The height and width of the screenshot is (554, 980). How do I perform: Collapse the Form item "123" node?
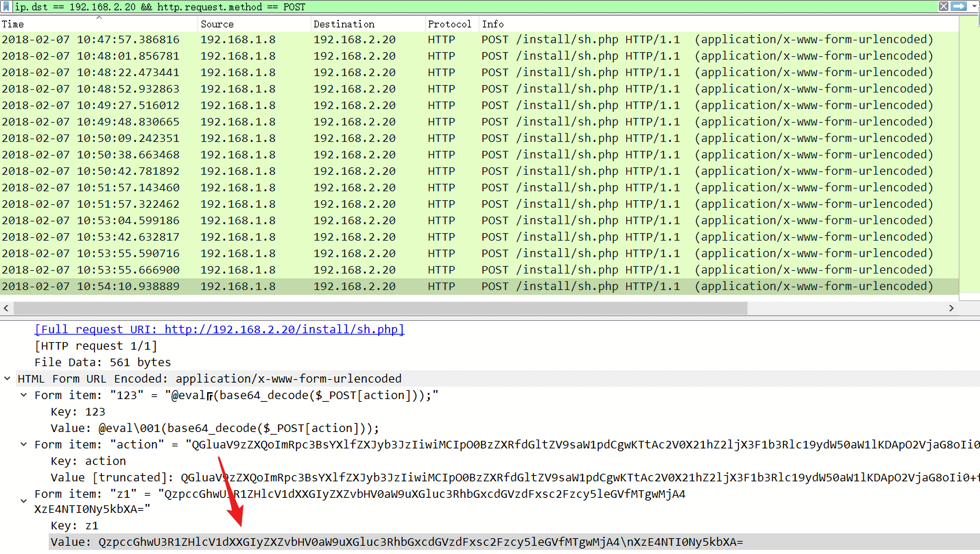click(x=24, y=395)
